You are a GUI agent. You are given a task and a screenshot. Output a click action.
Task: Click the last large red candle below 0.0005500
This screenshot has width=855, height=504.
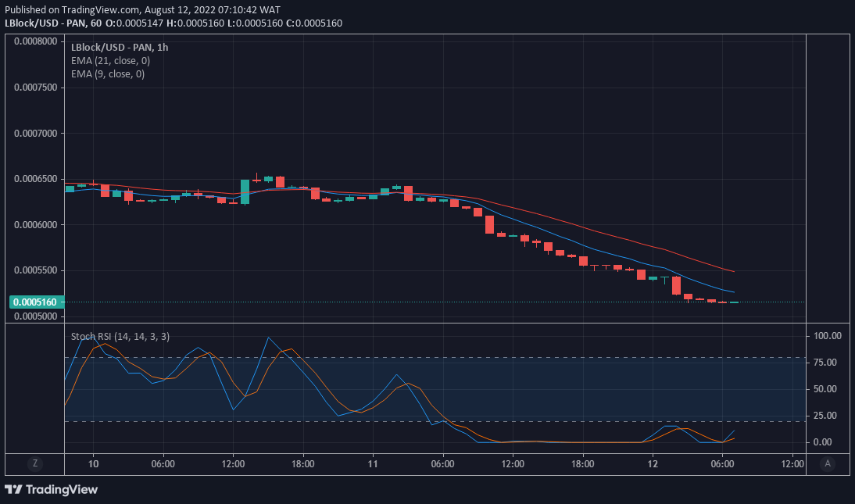click(x=676, y=285)
